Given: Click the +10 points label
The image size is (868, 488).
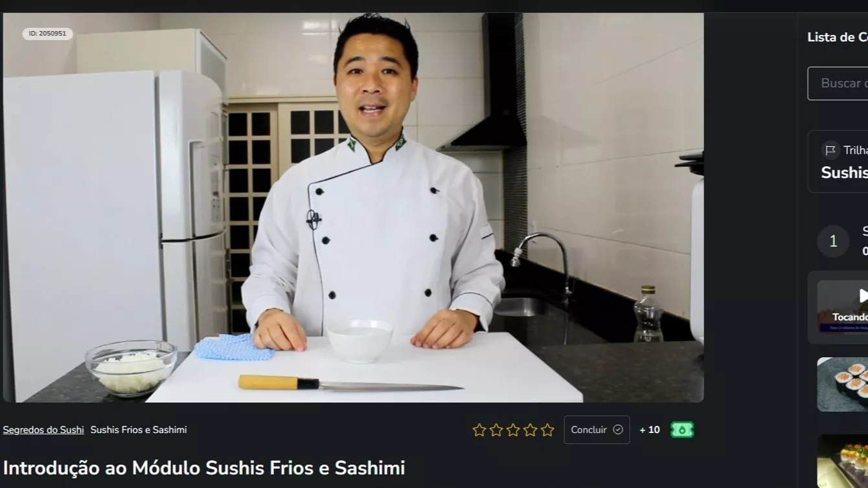Looking at the screenshot, I should 650,430.
